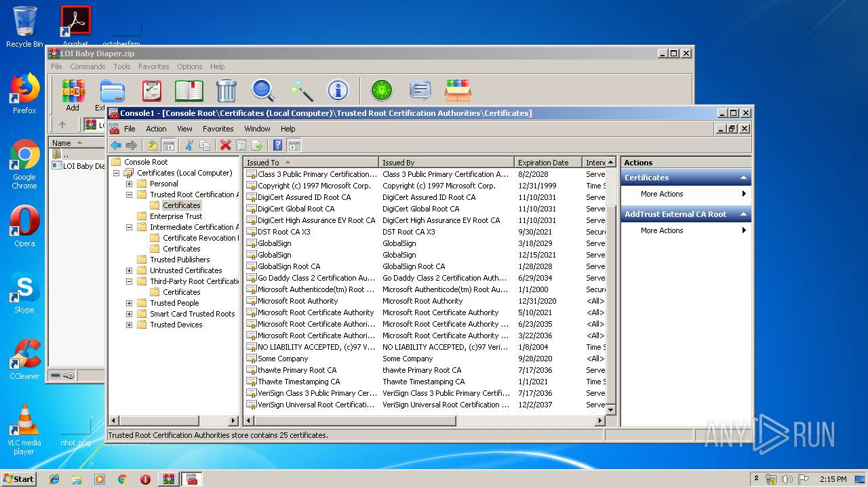This screenshot has width=868, height=488.
Task: Open the Favorites menu in Console1
Action: [218, 129]
